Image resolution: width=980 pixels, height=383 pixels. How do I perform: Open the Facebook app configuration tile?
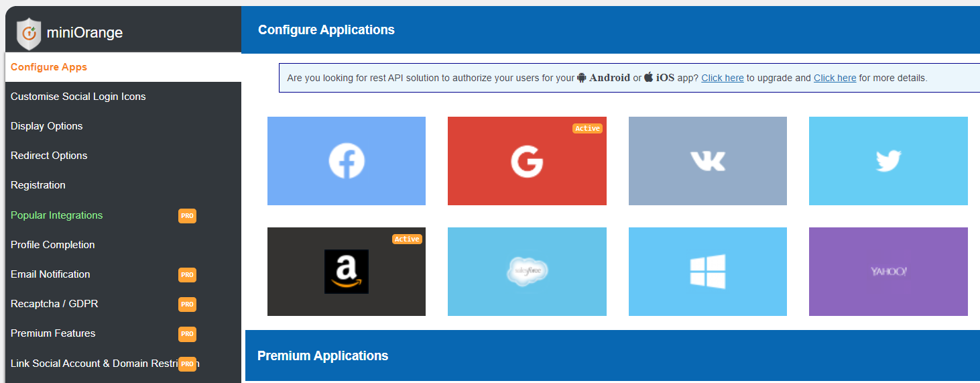click(x=346, y=161)
